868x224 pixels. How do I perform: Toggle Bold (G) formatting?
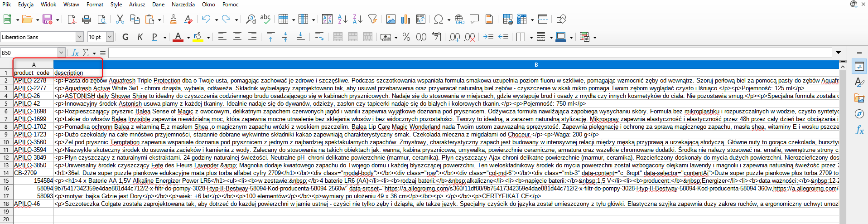click(125, 37)
